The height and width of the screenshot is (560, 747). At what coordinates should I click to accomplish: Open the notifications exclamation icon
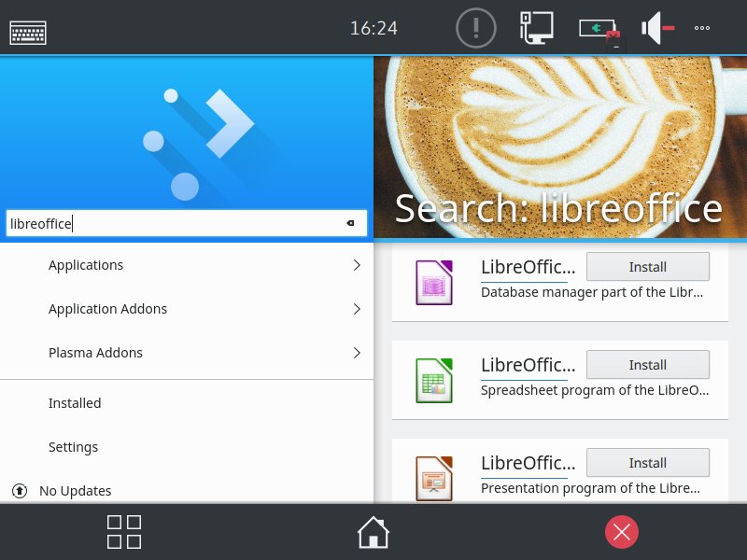tap(476, 28)
